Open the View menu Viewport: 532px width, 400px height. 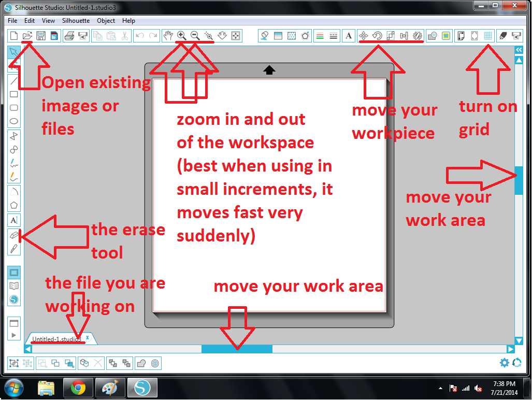click(49, 21)
